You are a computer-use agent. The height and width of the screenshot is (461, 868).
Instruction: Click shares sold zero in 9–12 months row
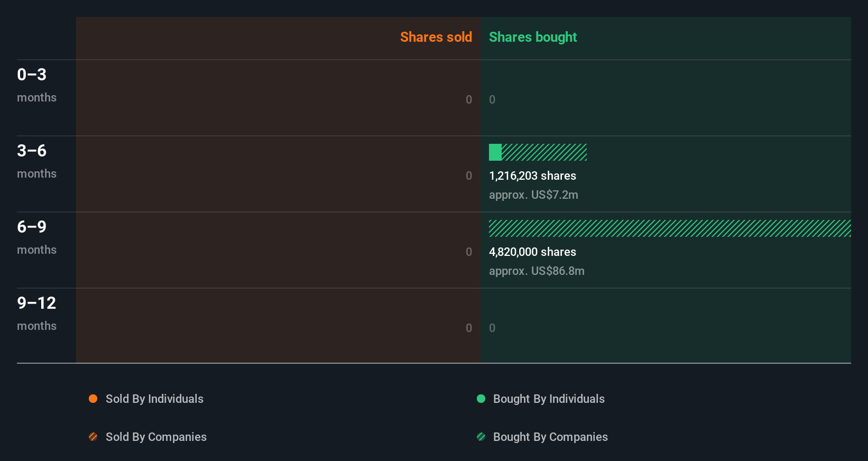click(x=469, y=328)
